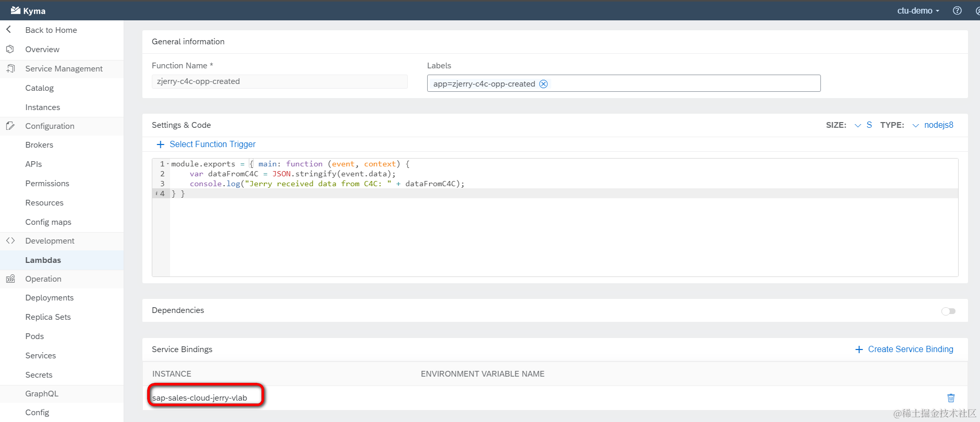
Task: Click the Development section header
Action: [x=50, y=240]
